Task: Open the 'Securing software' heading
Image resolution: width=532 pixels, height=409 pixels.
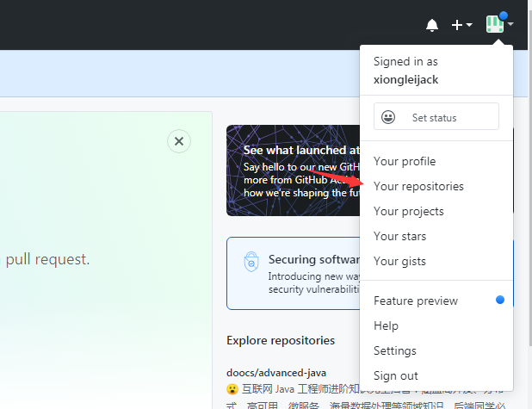Action: coord(314,260)
